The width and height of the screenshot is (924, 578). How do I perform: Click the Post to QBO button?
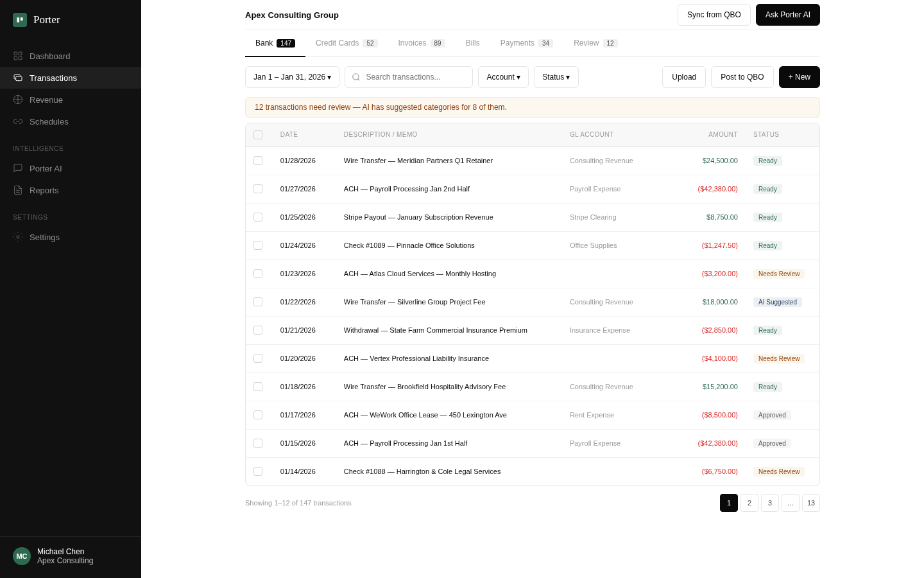pos(742,77)
